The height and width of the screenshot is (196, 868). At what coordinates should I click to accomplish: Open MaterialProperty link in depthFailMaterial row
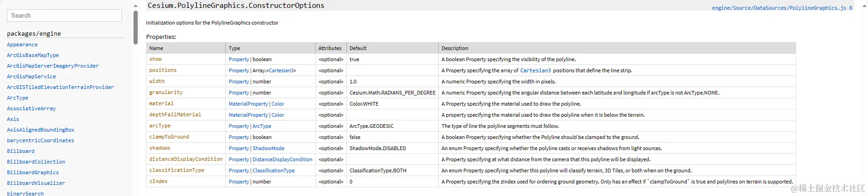pos(249,115)
